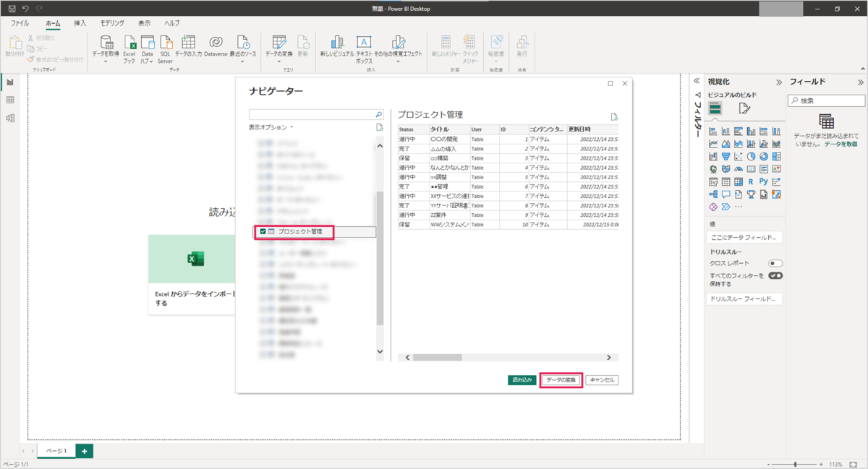Image resolution: width=868 pixels, height=469 pixels.
Task: Open Excel ブック data source
Action: click(x=129, y=49)
